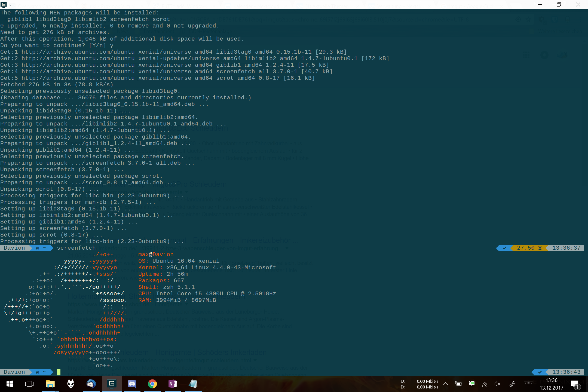Expand the hidden tray icons chevron

pos(445,384)
